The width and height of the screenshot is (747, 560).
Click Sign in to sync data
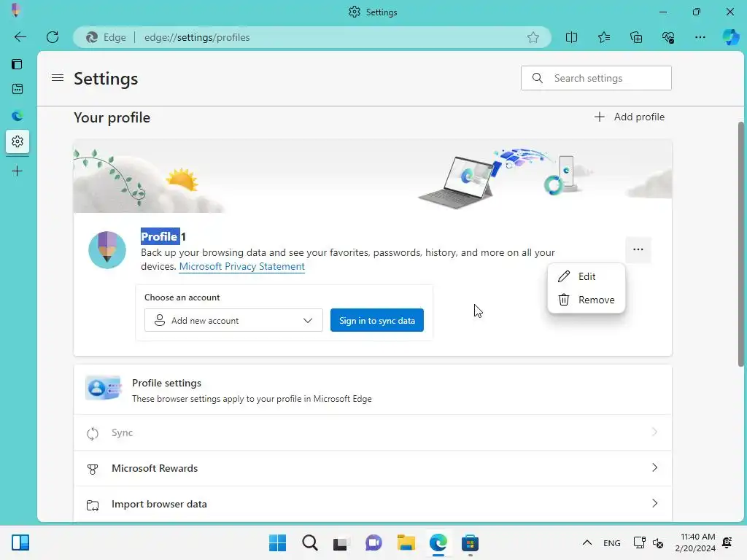coord(377,321)
